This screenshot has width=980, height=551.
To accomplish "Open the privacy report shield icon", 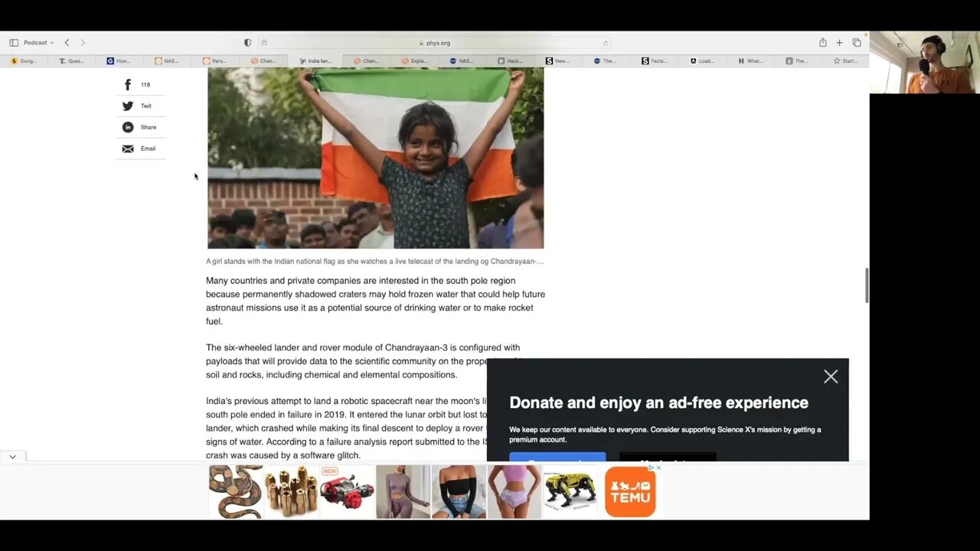I will pyautogui.click(x=247, y=43).
